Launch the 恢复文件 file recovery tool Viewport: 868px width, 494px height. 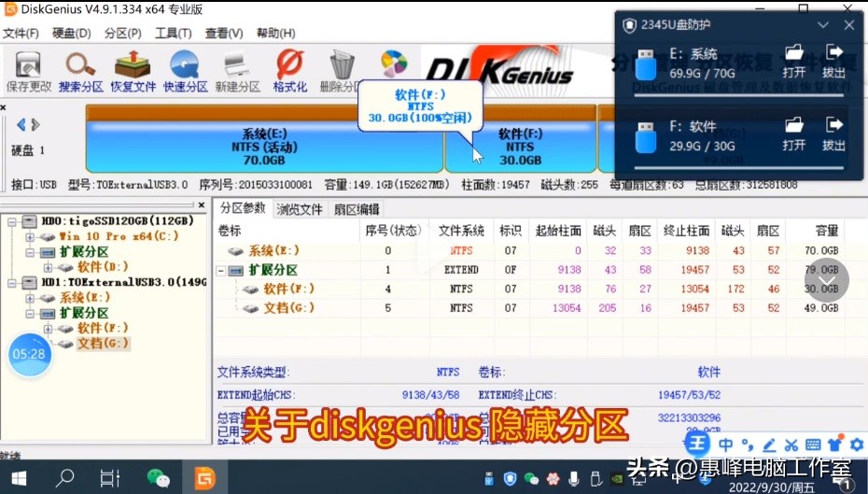coord(133,72)
